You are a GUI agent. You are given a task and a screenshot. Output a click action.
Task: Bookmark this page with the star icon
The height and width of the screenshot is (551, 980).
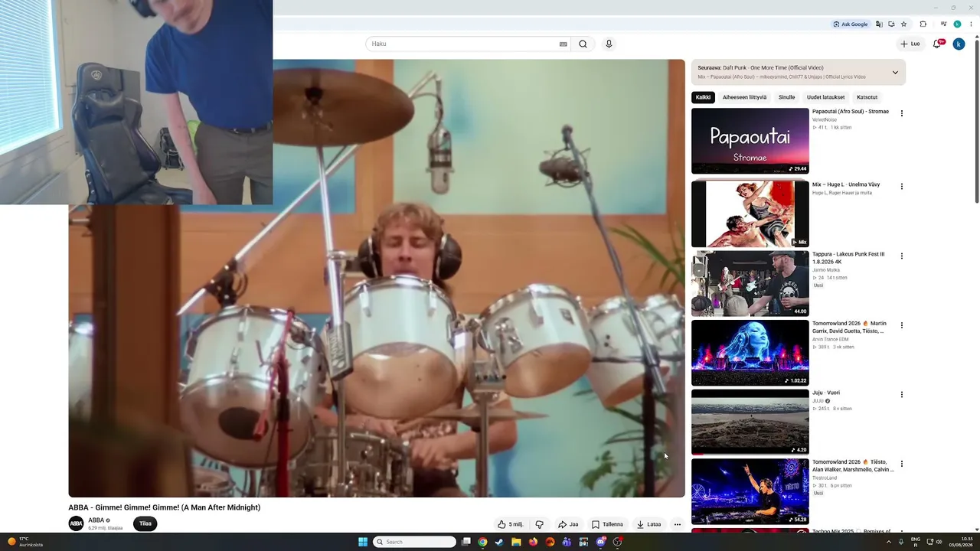point(903,24)
